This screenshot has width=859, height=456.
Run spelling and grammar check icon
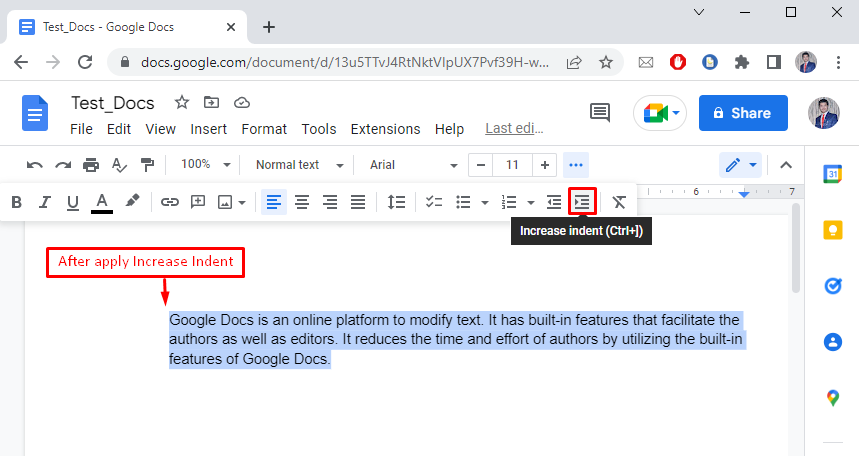tap(119, 165)
